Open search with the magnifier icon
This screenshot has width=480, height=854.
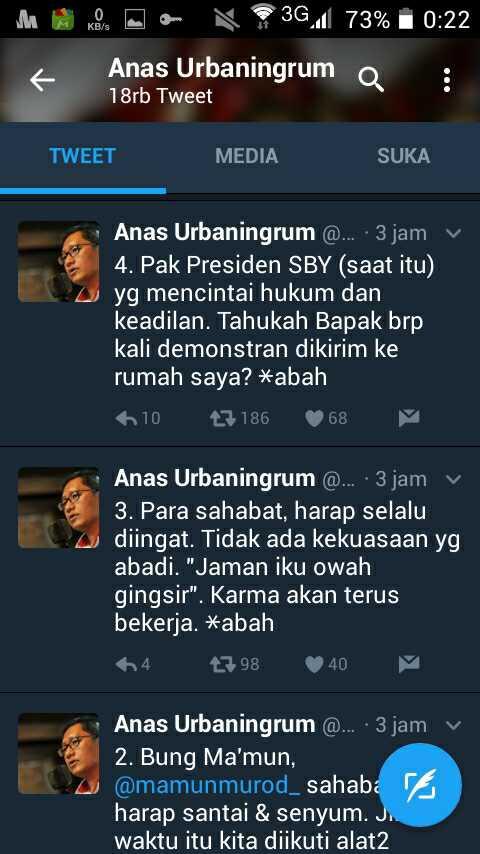[371, 81]
